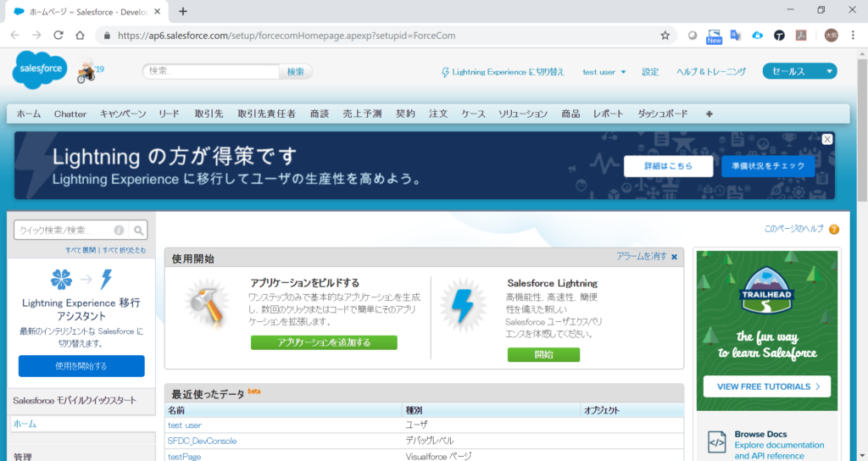Viewport: 868px width, 461px height.
Task: Open the 取引先 tab
Action: click(x=209, y=114)
